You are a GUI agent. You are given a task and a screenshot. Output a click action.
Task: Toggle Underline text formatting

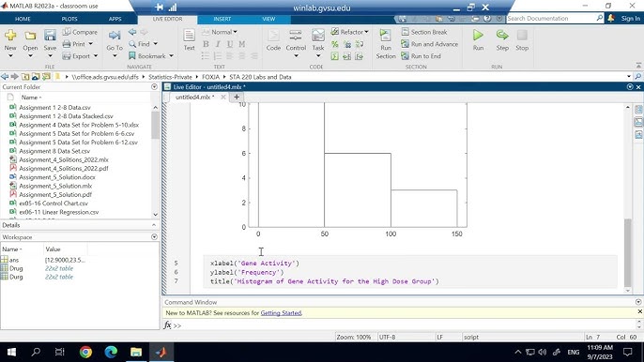pos(230,44)
